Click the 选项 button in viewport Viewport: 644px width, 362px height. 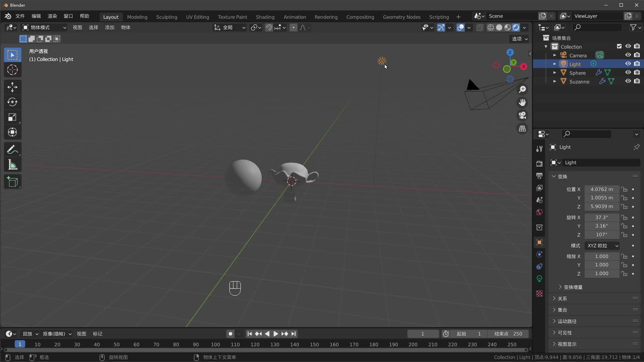[x=520, y=39]
